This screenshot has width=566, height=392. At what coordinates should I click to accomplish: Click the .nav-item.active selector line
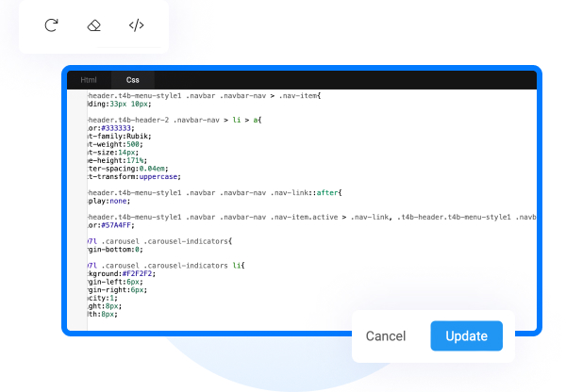pos(312,217)
